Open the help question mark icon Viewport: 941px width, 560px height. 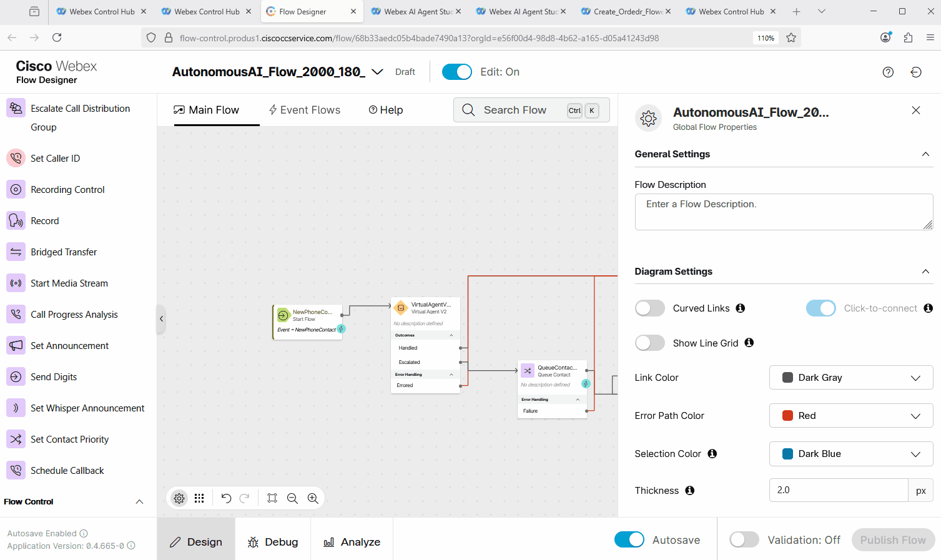888,72
